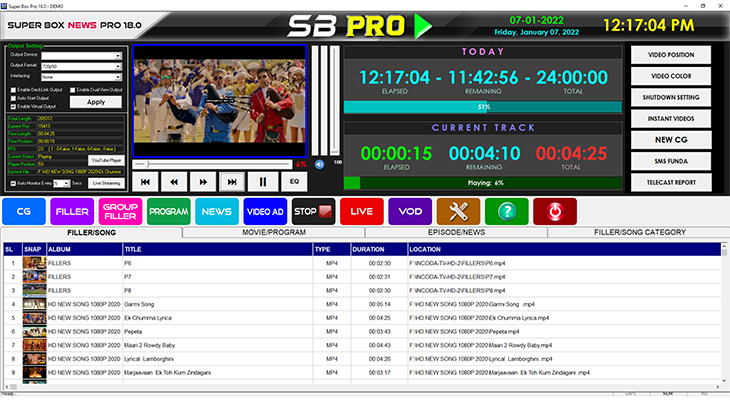Switch to MOVIE/PROGRAM tab
Screen dimensions: 730x400
[x=274, y=232]
